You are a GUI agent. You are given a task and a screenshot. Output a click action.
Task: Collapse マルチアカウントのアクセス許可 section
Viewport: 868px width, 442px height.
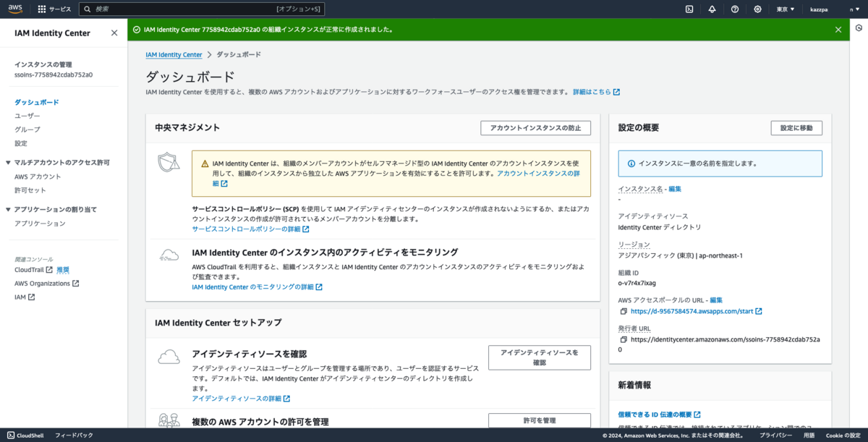(x=8, y=163)
